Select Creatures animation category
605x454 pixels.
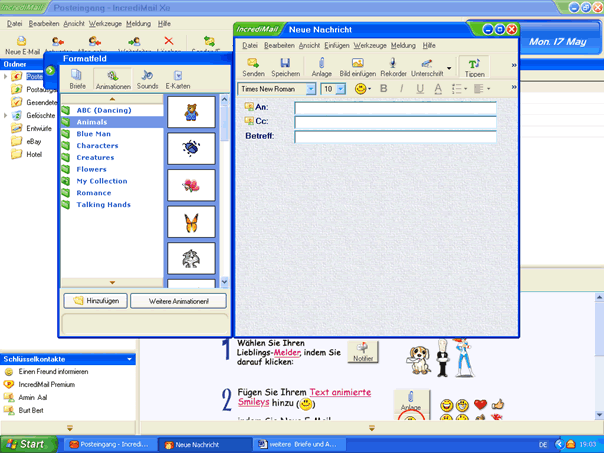95,157
